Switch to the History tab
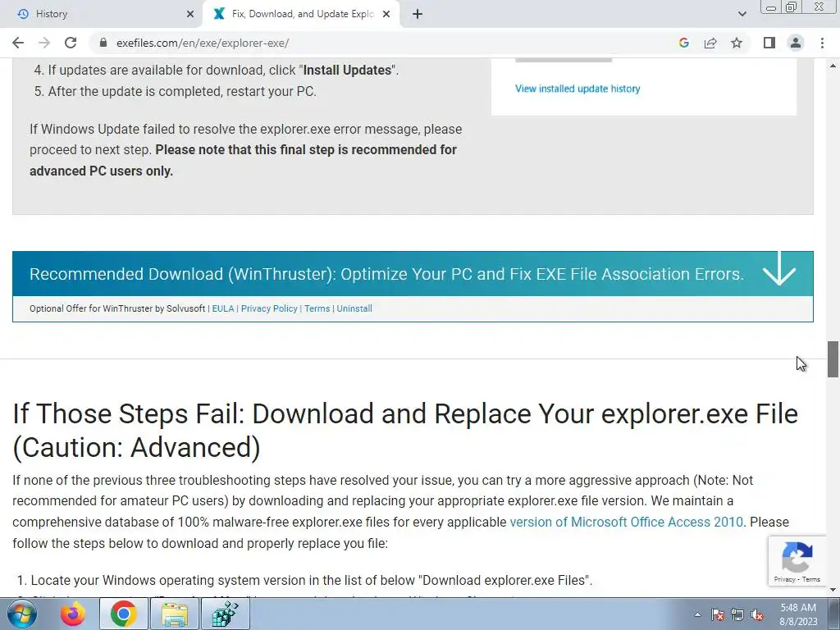 [x=101, y=14]
